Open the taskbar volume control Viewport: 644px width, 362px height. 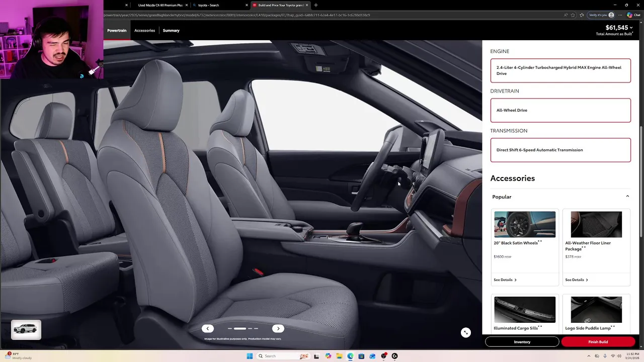[x=620, y=356]
